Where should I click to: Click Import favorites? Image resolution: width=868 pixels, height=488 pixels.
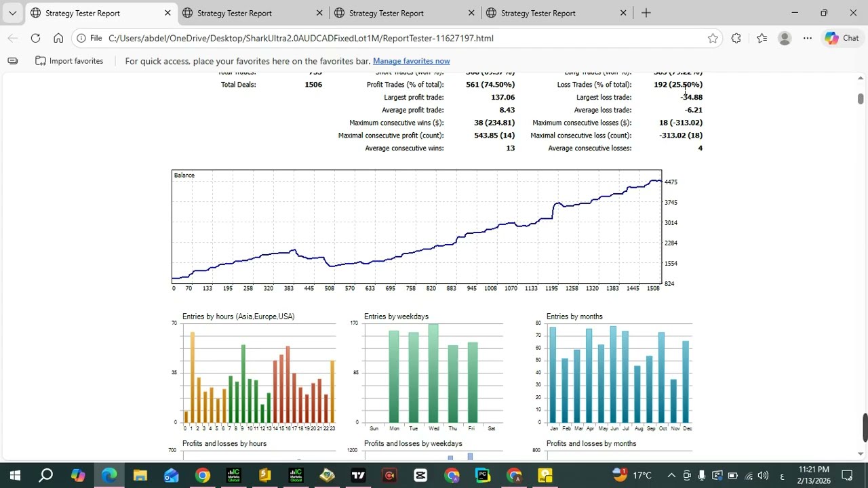click(69, 61)
